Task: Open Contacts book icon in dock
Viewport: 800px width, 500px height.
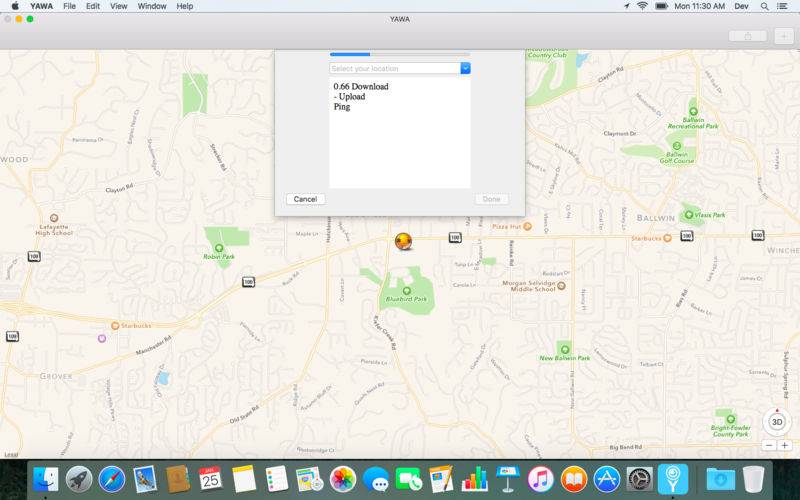Action: point(178,480)
